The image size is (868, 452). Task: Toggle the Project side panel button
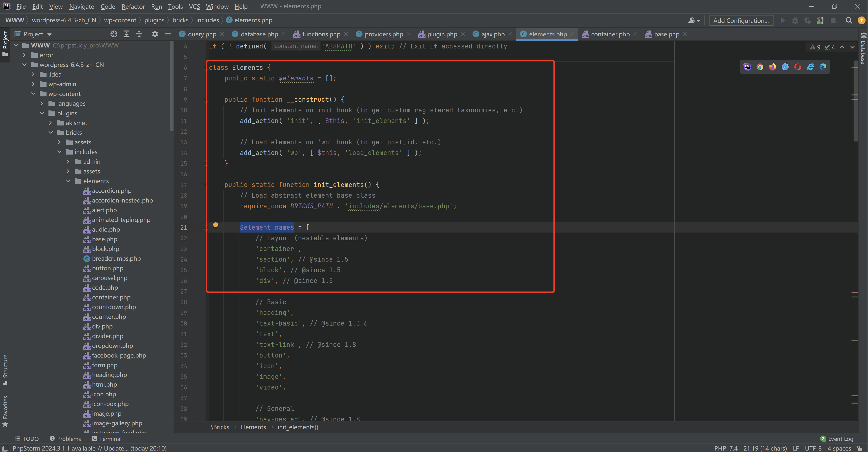click(x=5, y=44)
